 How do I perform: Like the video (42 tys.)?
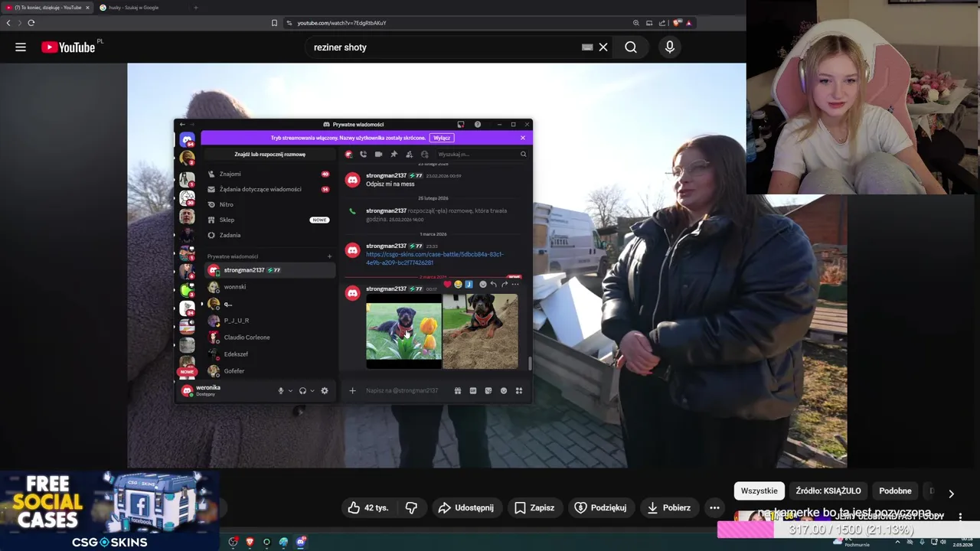(x=368, y=507)
